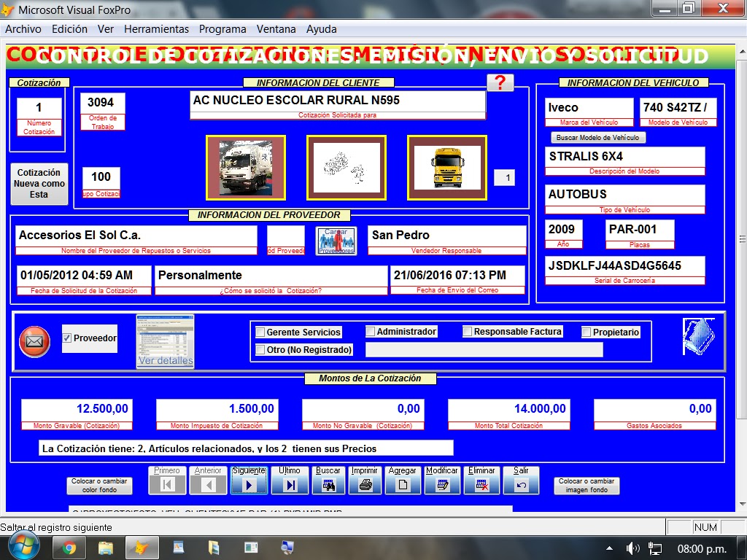Click the Serial de Carrocería field
This screenshot has width=747, height=560.
click(x=624, y=266)
